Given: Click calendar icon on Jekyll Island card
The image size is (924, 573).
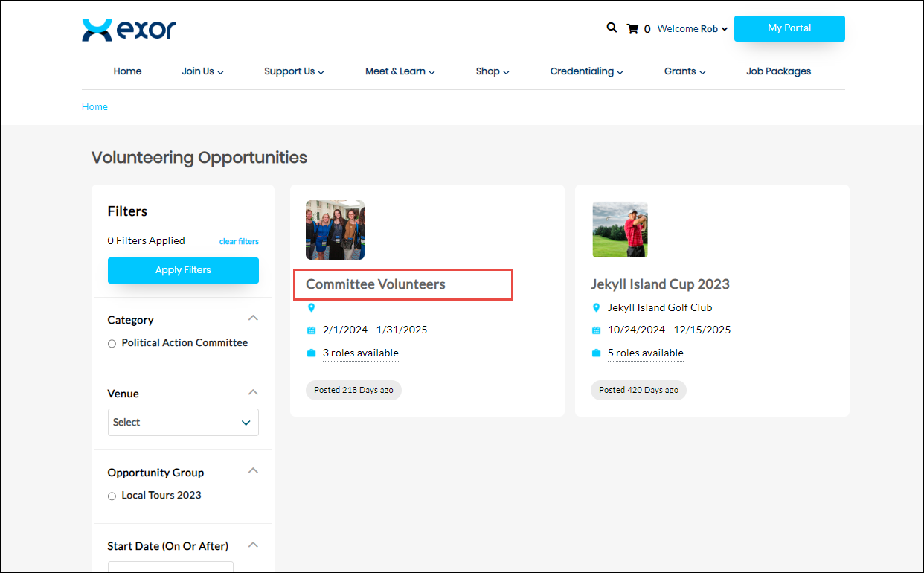Looking at the screenshot, I should click(x=596, y=330).
